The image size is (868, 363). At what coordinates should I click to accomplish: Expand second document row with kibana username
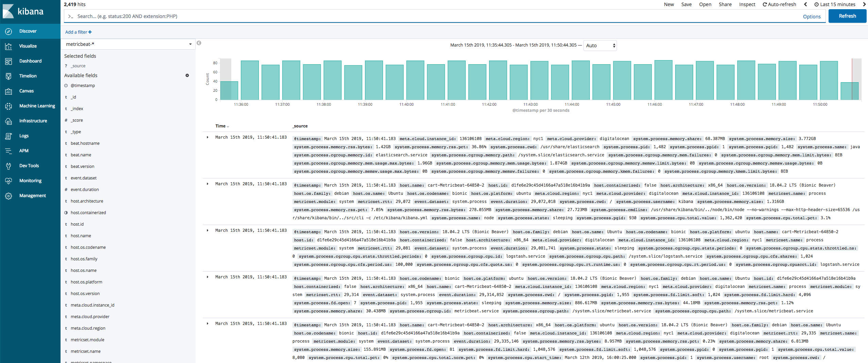click(207, 184)
